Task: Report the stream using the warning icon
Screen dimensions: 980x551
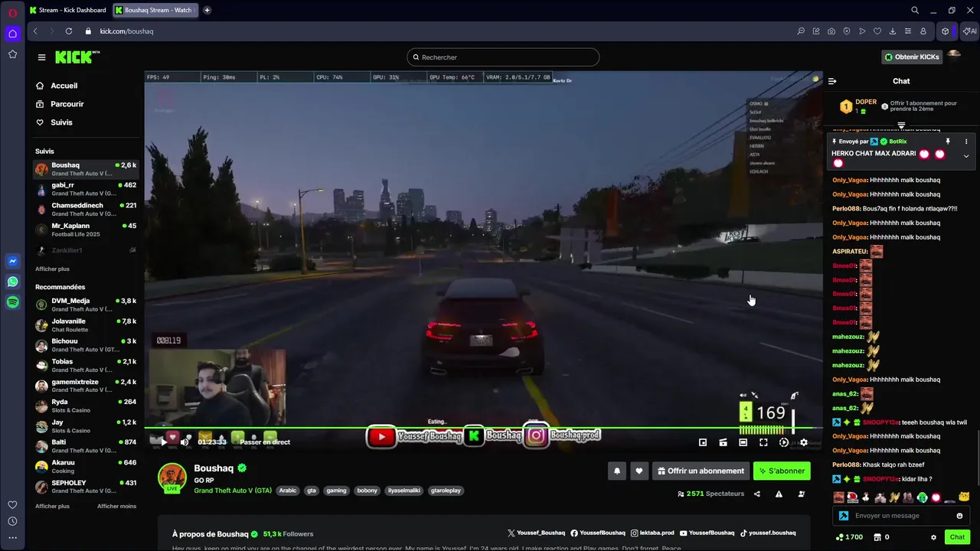Action: 779,494
